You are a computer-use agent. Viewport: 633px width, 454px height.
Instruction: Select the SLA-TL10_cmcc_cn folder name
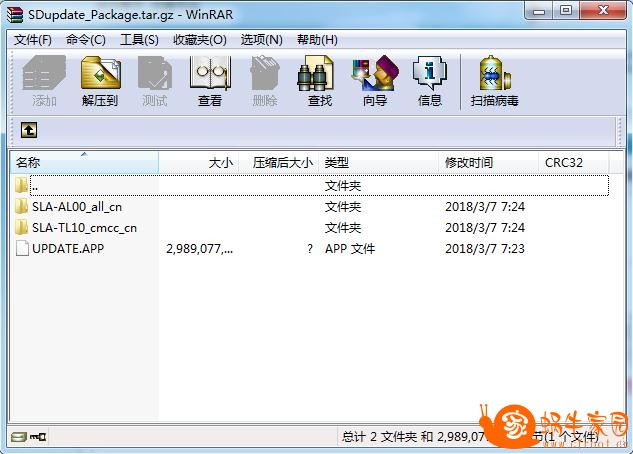[x=84, y=228]
